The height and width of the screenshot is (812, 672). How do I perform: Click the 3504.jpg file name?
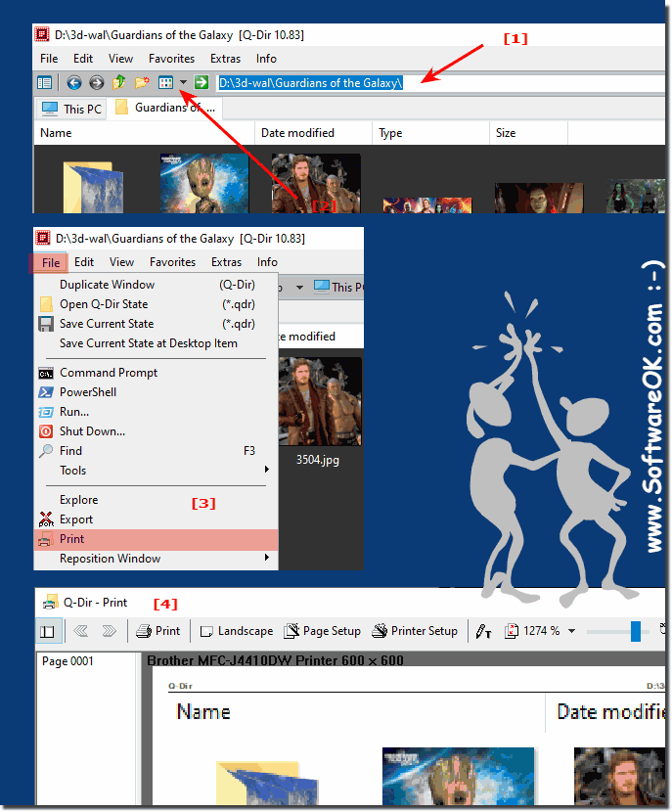click(317, 460)
